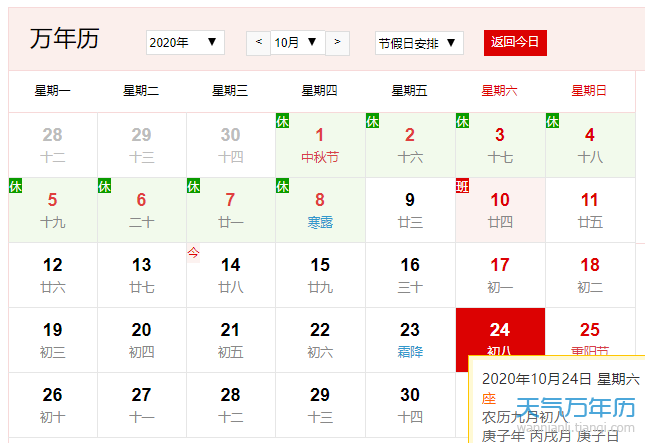Click the 星期四 column header
The image size is (645, 443).
320,90
